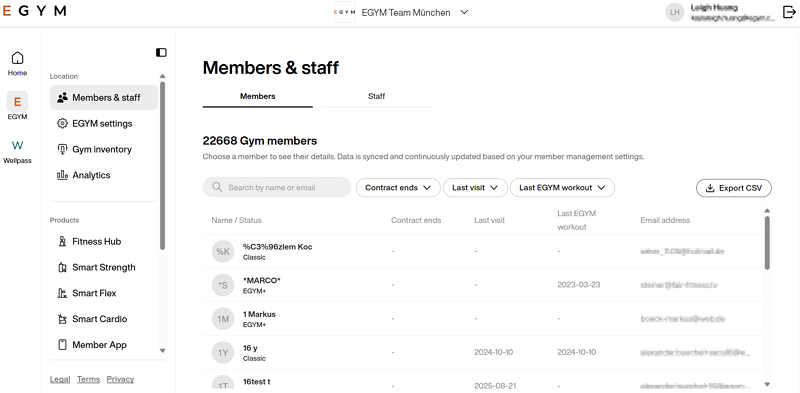
Task: Switch to the Staff tab
Action: 377,96
